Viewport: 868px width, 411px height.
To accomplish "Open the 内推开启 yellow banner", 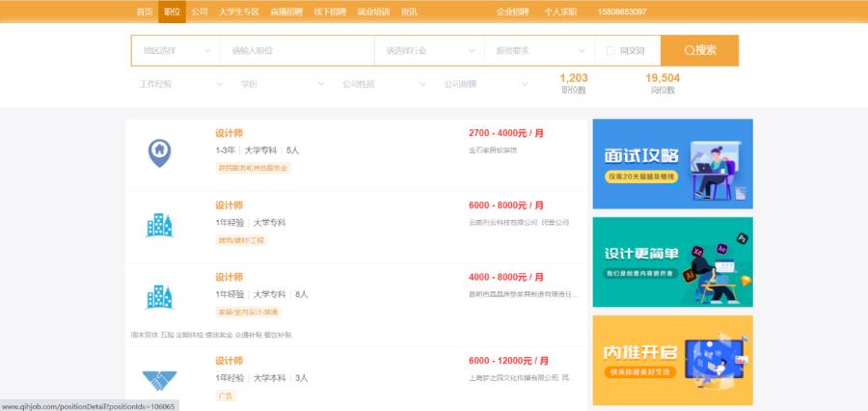I will pos(672,360).
